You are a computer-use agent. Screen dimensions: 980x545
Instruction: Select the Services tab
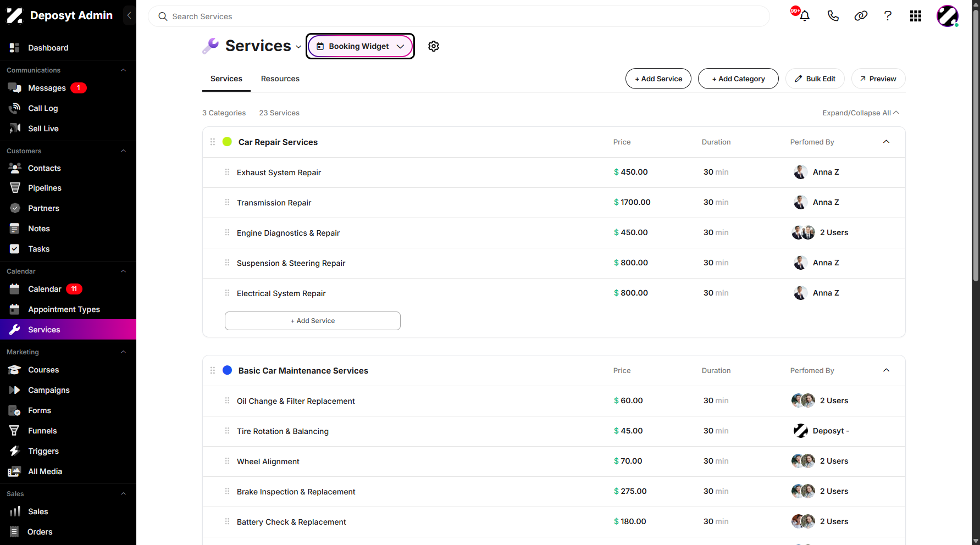[x=226, y=79]
